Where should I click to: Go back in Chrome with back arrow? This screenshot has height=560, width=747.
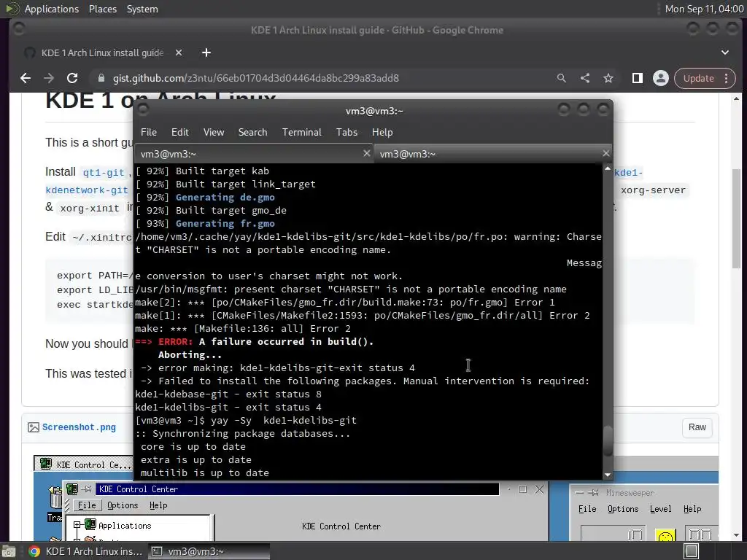tap(26, 78)
